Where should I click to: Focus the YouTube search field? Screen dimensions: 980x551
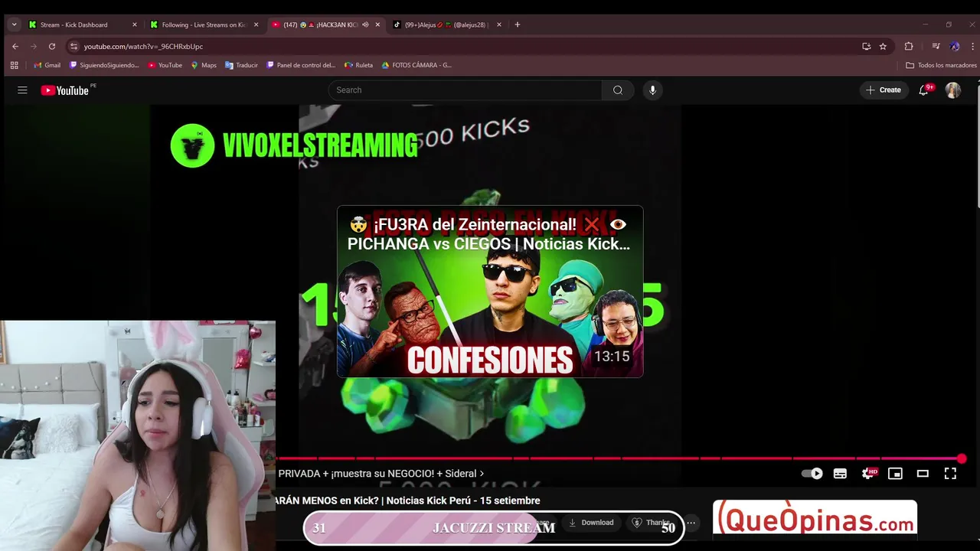coord(465,90)
